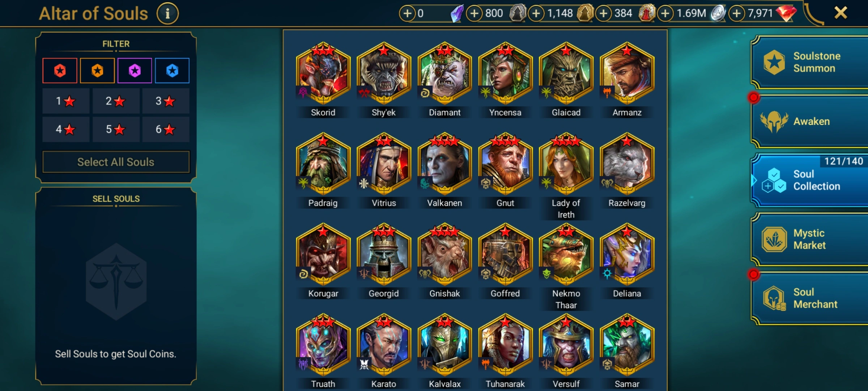Open the Altar of Souls info icon
This screenshot has width=868, height=391.
pos(167,14)
